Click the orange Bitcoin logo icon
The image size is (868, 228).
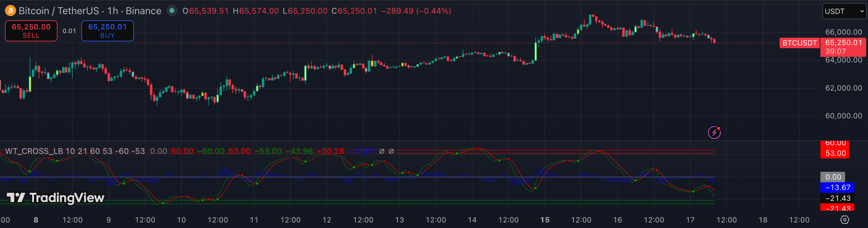click(11, 11)
